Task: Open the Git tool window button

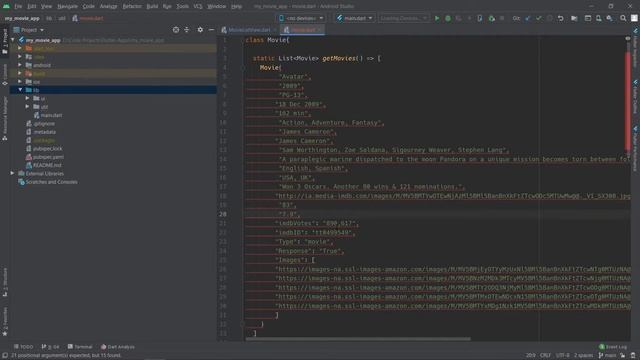Action: tap(50, 347)
